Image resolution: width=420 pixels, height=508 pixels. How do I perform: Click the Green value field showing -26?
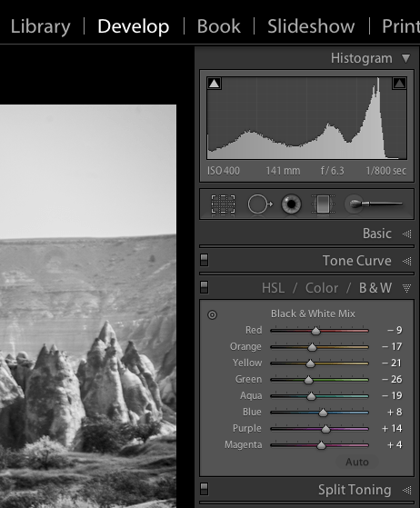[x=392, y=379]
